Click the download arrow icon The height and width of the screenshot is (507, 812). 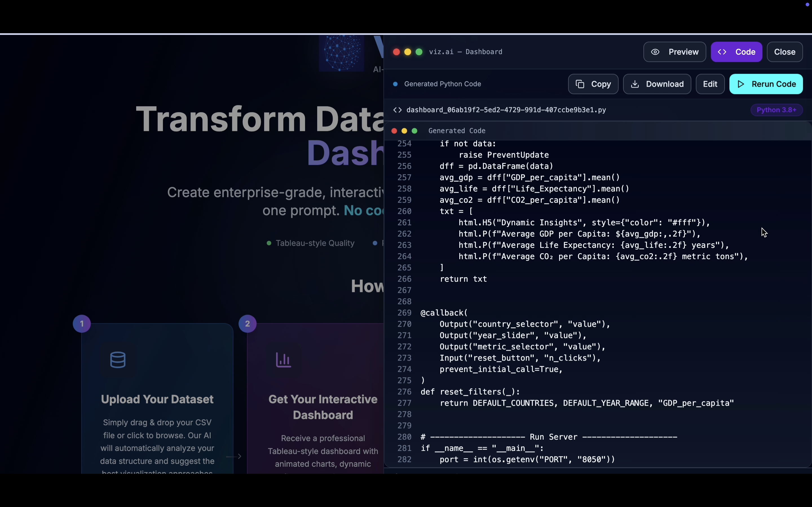[x=635, y=84]
